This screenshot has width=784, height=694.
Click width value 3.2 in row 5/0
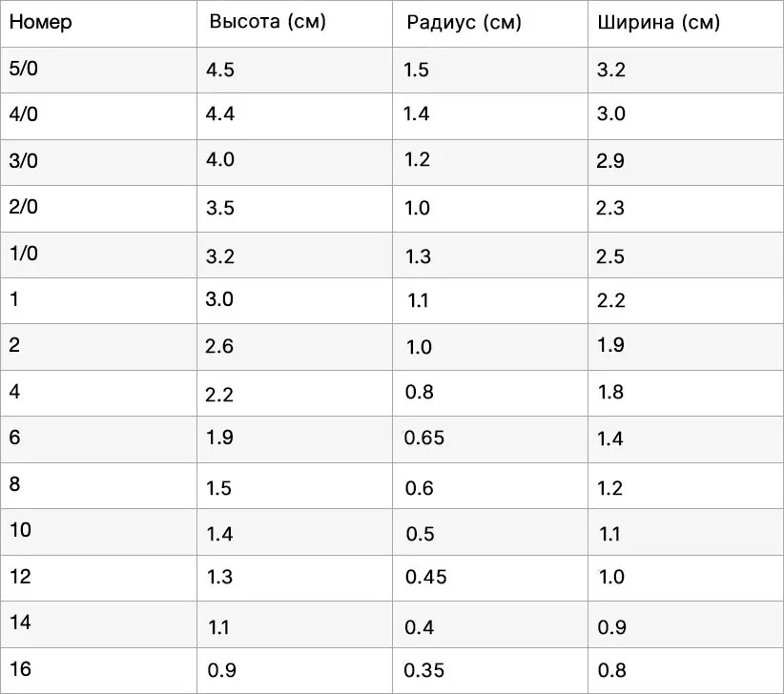(611, 70)
